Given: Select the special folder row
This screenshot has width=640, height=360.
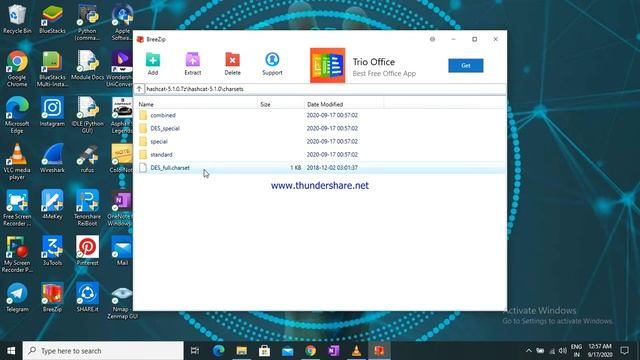Looking at the screenshot, I should [x=320, y=141].
